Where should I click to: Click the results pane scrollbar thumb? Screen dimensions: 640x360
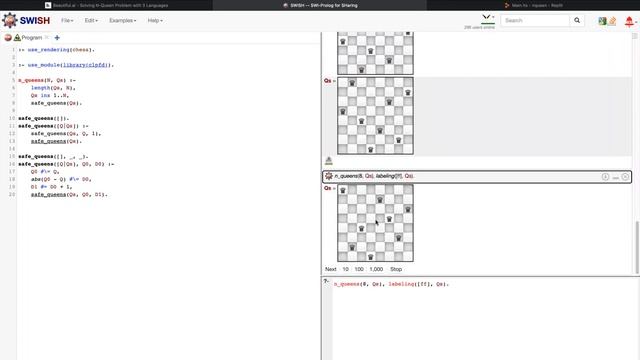[x=637, y=247]
